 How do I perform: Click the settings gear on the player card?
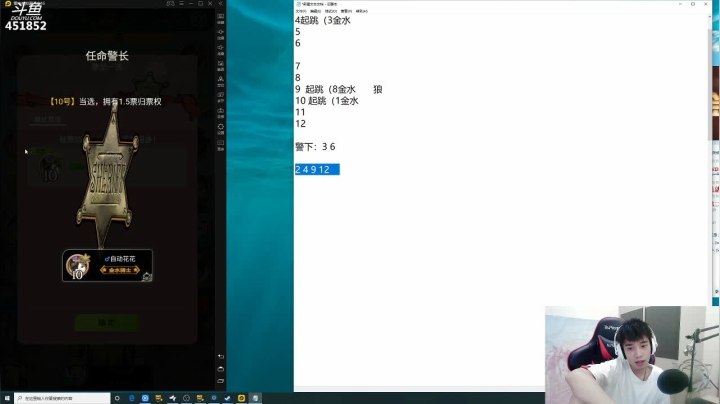coord(147,276)
